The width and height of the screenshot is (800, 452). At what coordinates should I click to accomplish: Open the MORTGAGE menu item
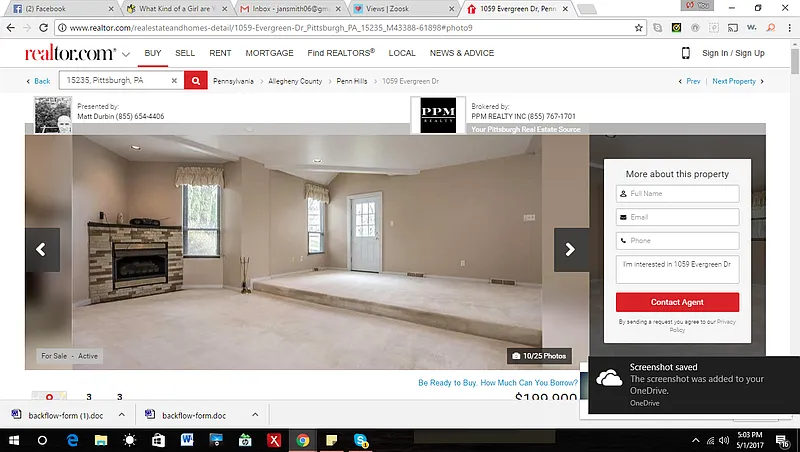pyautogui.click(x=269, y=53)
